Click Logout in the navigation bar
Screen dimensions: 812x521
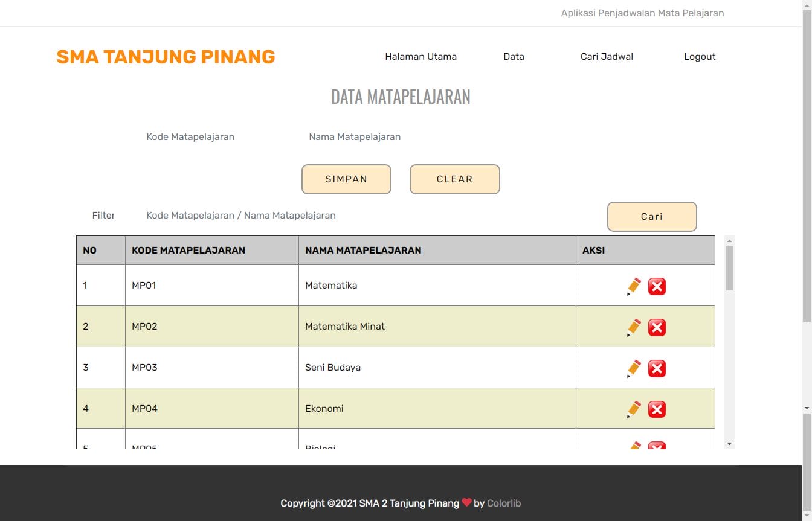click(x=700, y=57)
